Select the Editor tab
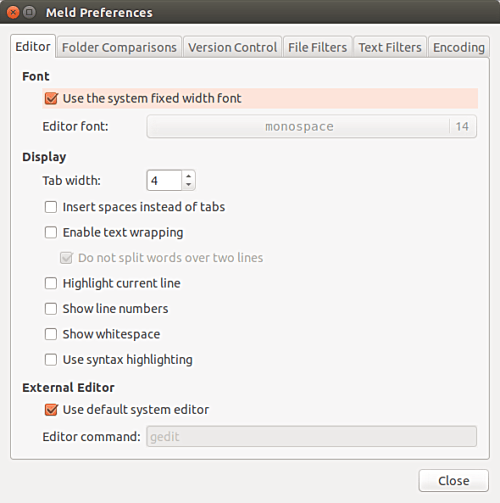Screen dimensions: 500x503 pos(33,46)
